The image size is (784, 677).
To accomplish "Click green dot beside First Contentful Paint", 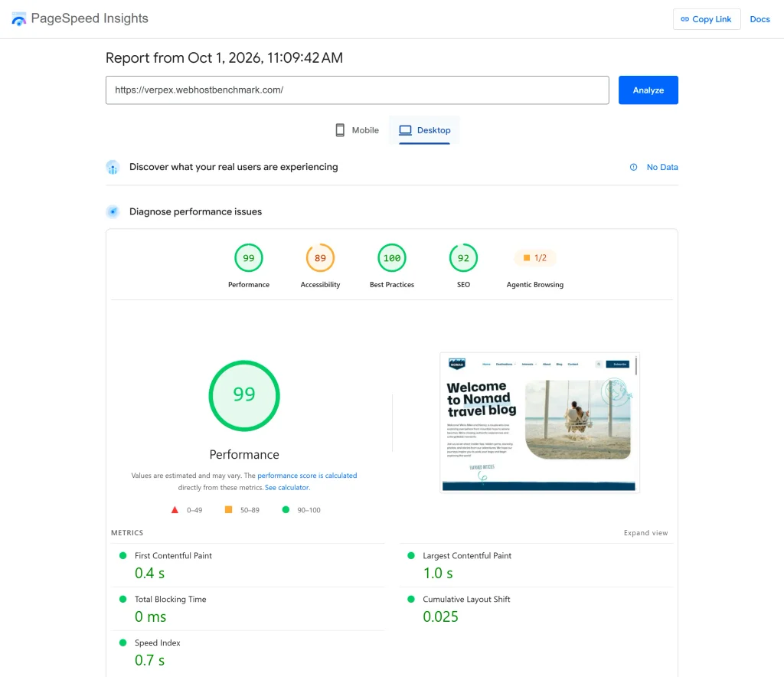I will [x=123, y=555].
